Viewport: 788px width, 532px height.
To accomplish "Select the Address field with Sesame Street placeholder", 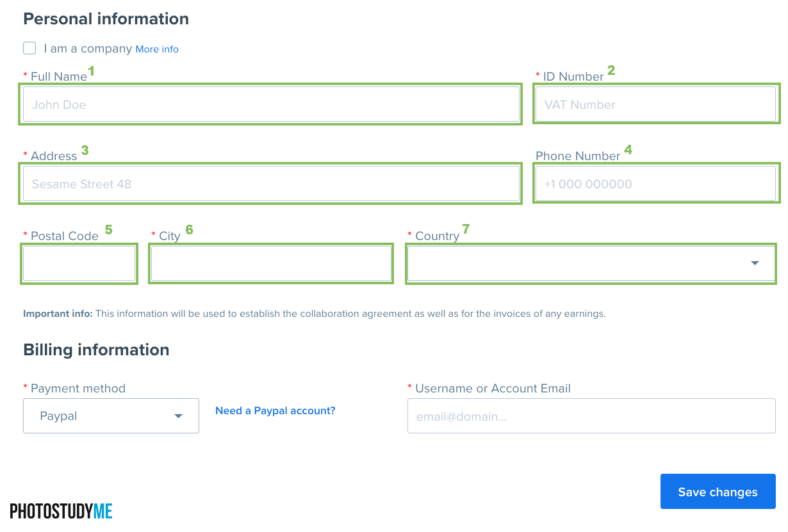I will 271,184.
